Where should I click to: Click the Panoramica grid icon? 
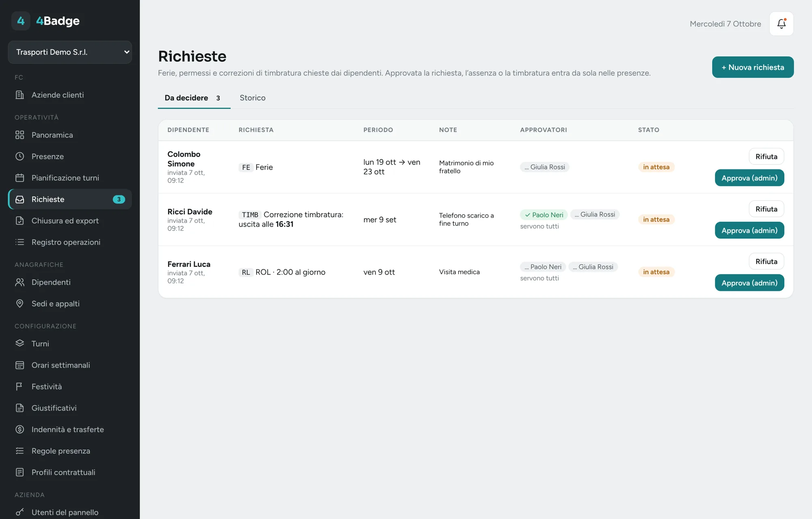click(x=19, y=135)
